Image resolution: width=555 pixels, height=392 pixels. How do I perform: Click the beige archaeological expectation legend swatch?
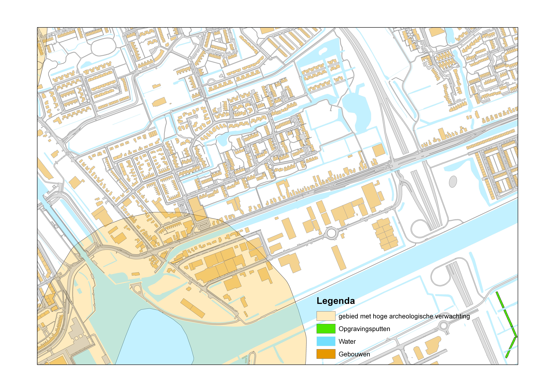point(326,316)
